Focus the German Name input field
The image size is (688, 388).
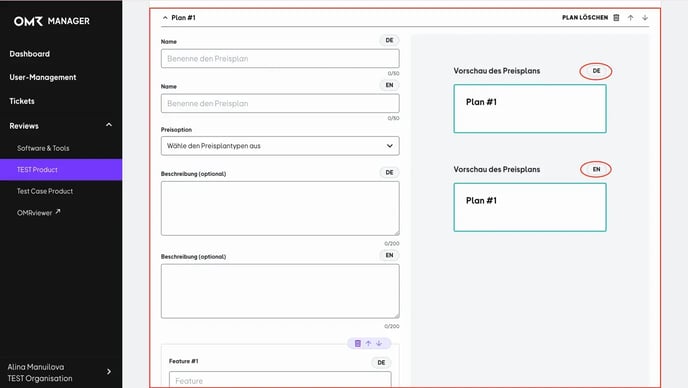(x=280, y=58)
